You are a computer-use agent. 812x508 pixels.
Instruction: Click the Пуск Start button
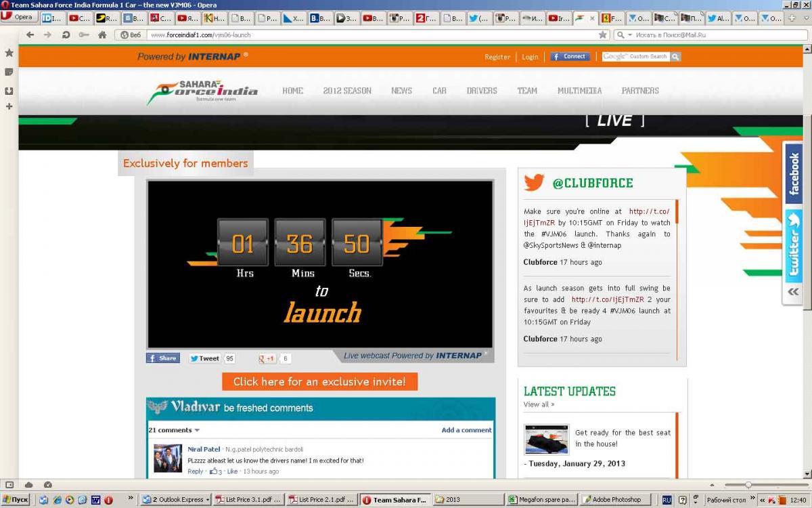(x=15, y=500)
